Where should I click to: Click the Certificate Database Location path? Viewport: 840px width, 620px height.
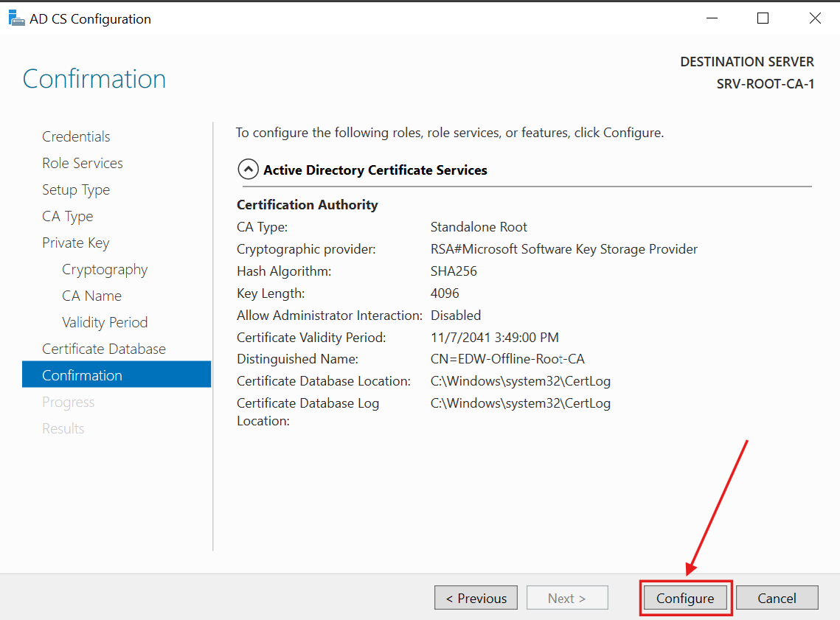click(520, 381)
